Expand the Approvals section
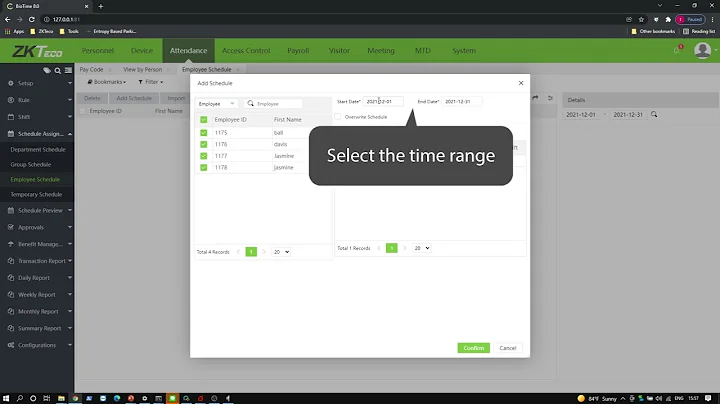Screen dimensions: 720x404 point(37,227)
